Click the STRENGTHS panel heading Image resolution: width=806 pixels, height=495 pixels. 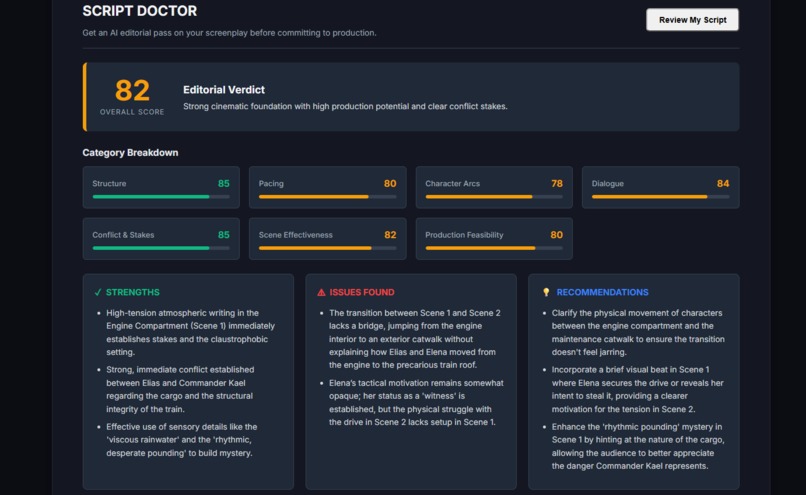[x=133, y=292]
